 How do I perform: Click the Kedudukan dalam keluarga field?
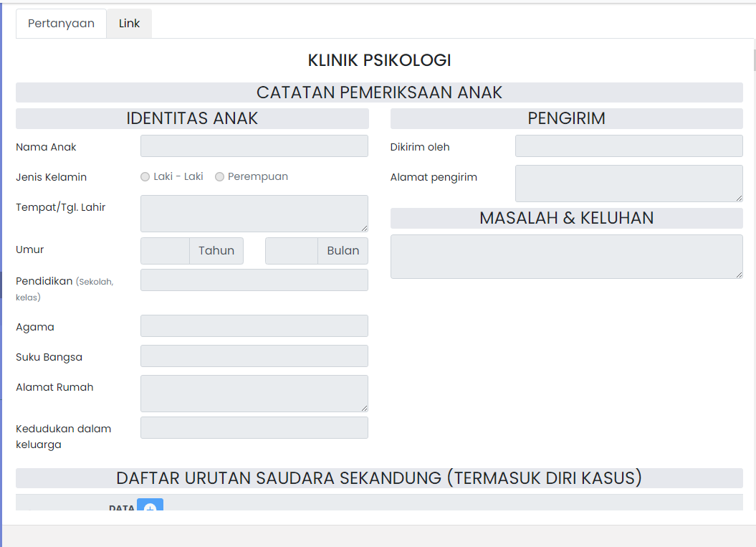254,427
